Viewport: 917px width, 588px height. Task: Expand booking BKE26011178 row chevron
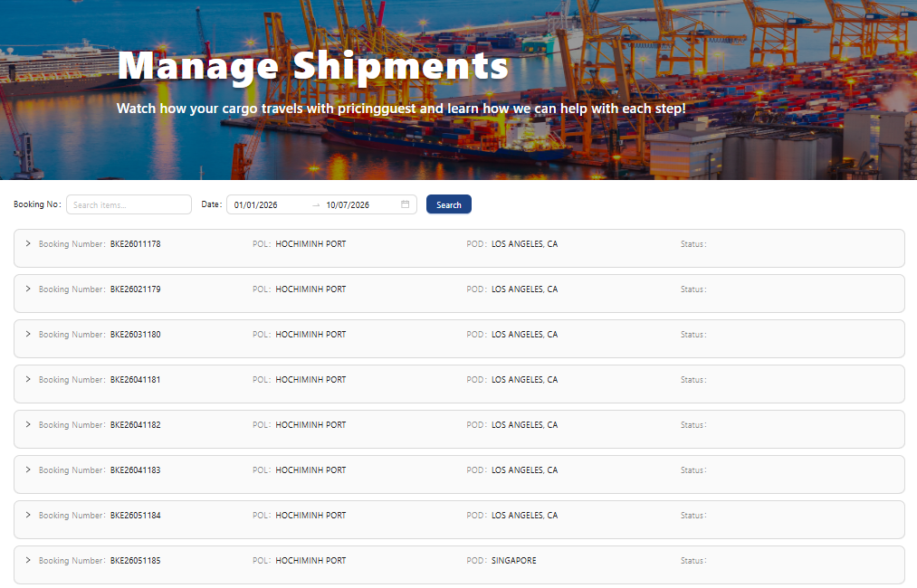coord(28,243)
